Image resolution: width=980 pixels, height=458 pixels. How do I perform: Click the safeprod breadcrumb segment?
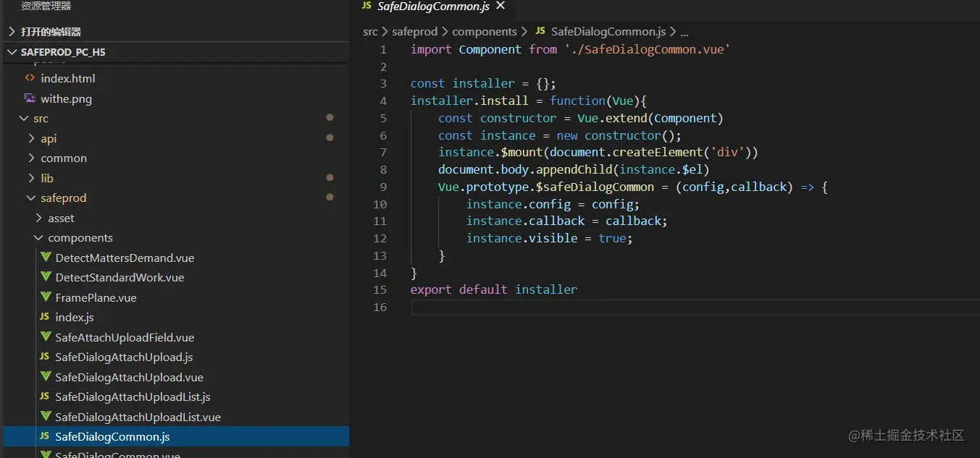pos(415,32)
